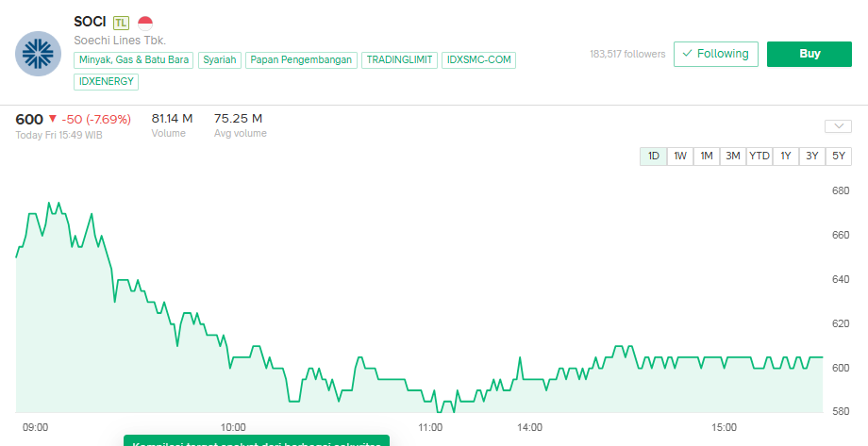Open the Minyak, Gas & Batu Bara tag
Viewport: 868px width, 446px height.
coord(134,60)
